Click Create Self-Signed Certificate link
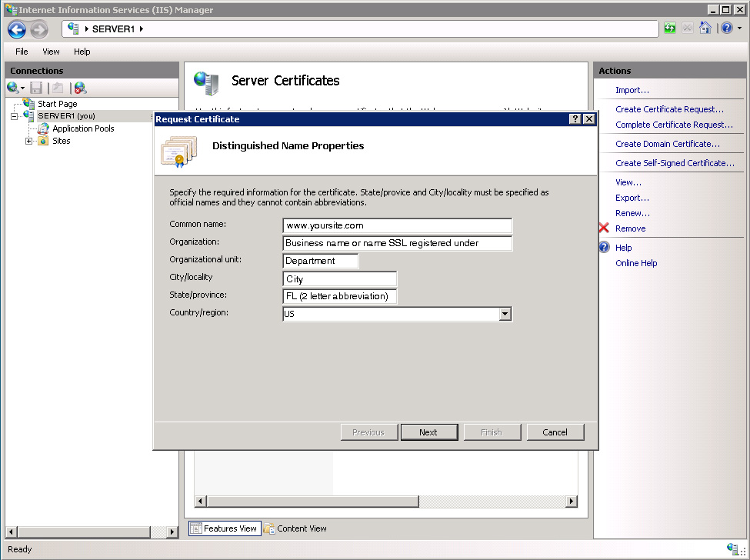The height and width of the screenshot is (560, 750). coord(675,162)
